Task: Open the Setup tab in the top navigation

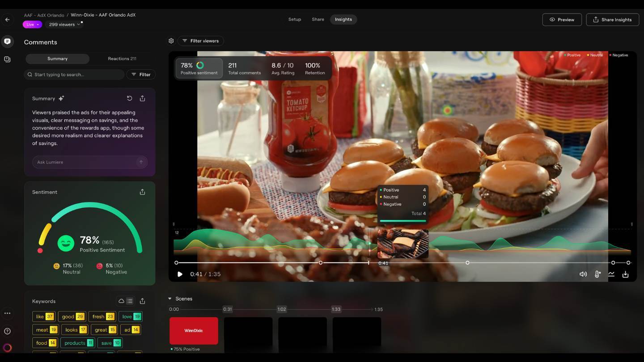Action: pos(295,19)
